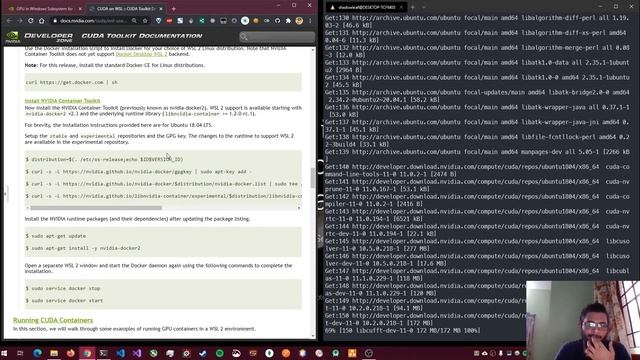Click the blue shield extension icon
Screen dimensions: 640x360
158,21
